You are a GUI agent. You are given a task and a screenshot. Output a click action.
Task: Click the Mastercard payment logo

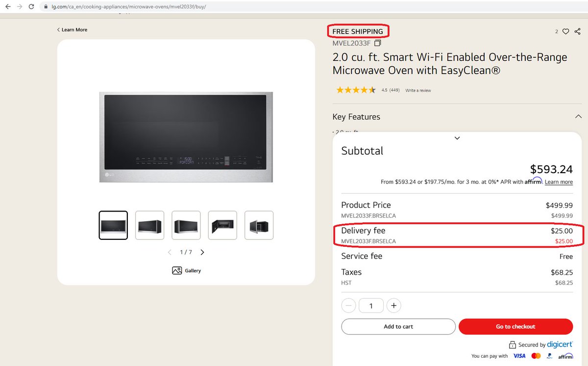(x=536, y=356)
